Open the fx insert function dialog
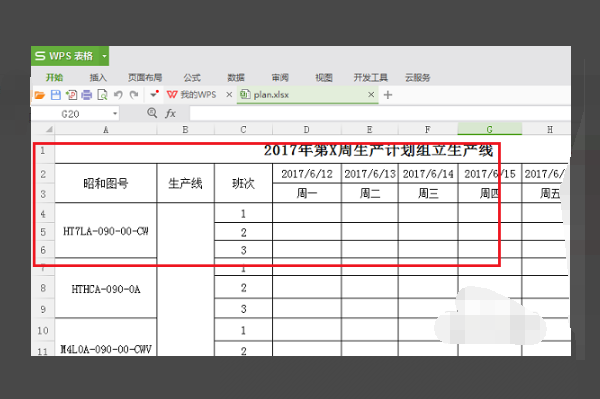 [x=170, y=113]
